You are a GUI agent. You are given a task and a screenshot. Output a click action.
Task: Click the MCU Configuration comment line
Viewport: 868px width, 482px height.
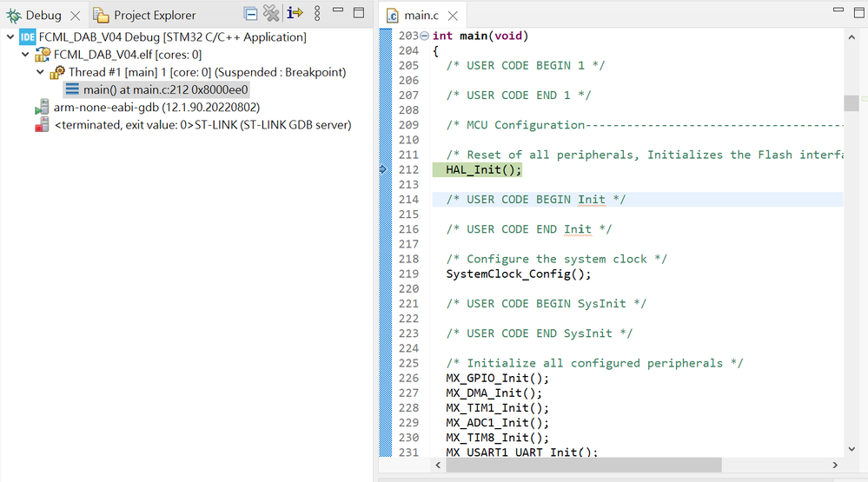645,125
